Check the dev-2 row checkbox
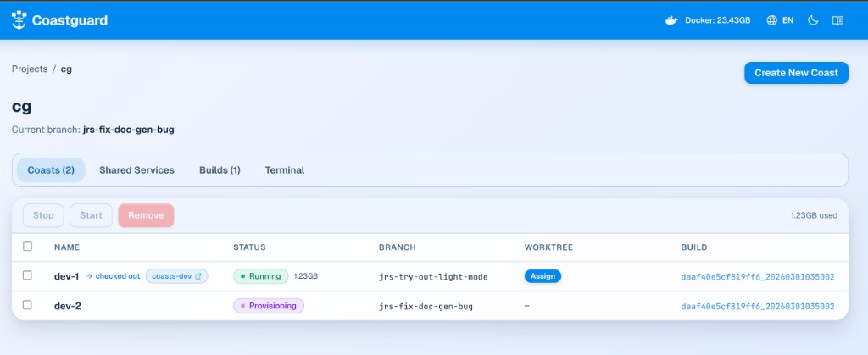 click(28, 306)
